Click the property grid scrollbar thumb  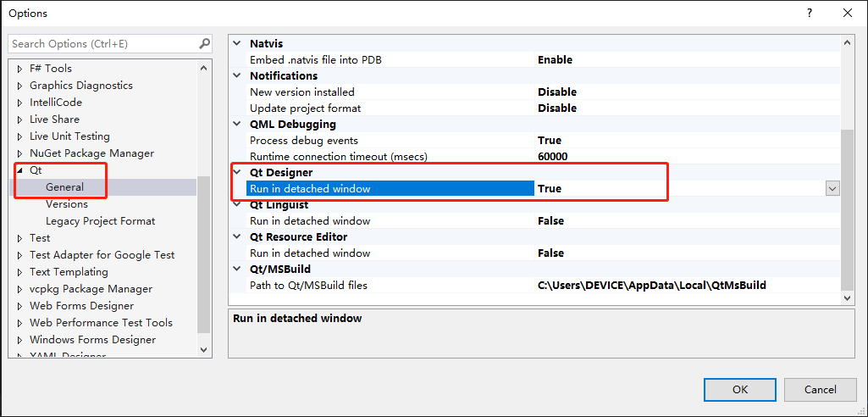click(848, 208)
